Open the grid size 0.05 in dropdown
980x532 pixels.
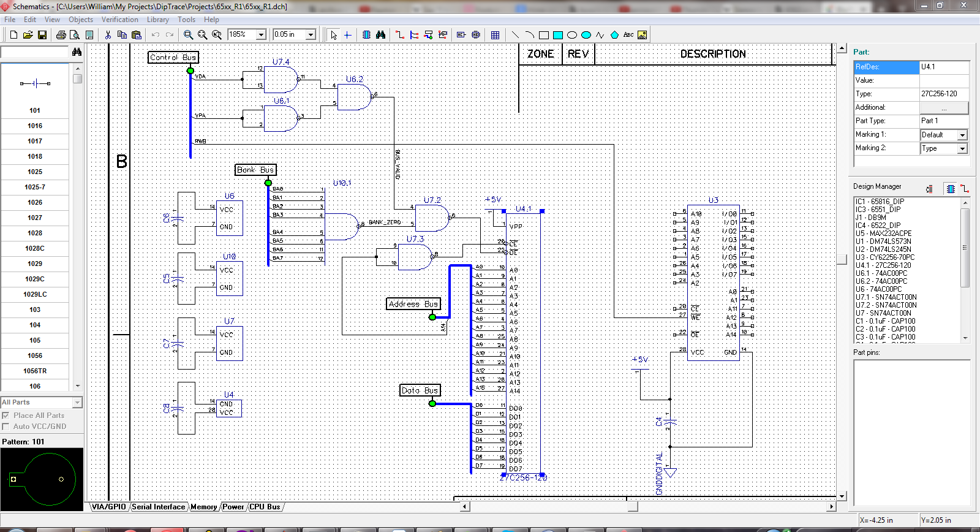click(311, 35)
